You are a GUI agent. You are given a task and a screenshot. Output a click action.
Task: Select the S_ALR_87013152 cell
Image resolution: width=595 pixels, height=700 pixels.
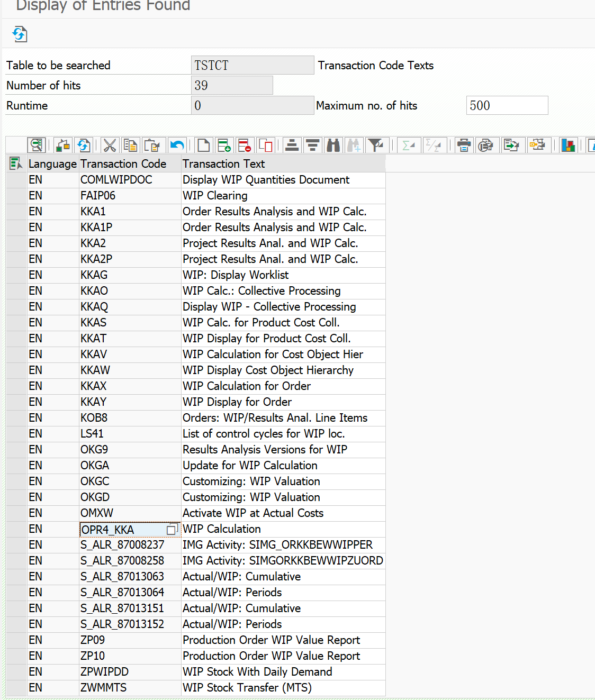click(x=130, y=624)
